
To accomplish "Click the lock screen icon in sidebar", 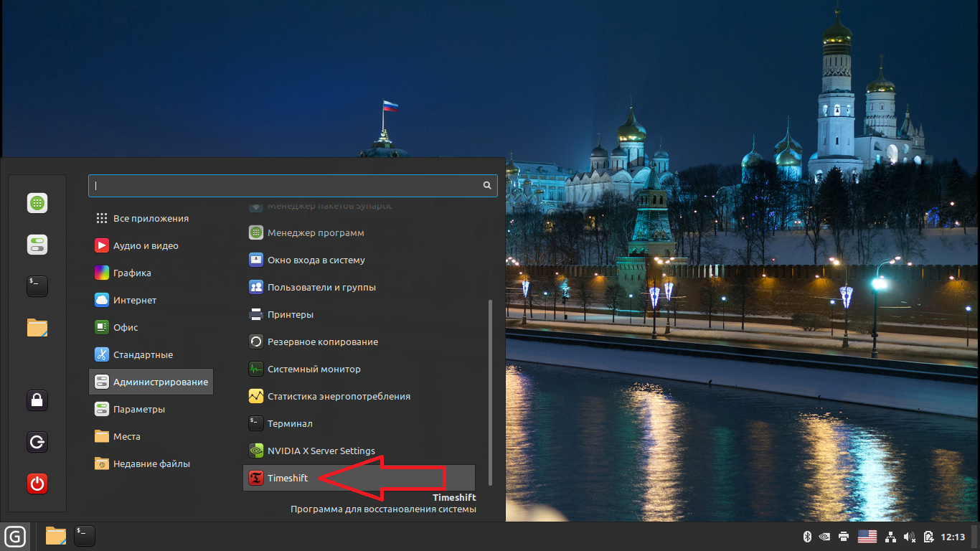I will 37,400.
